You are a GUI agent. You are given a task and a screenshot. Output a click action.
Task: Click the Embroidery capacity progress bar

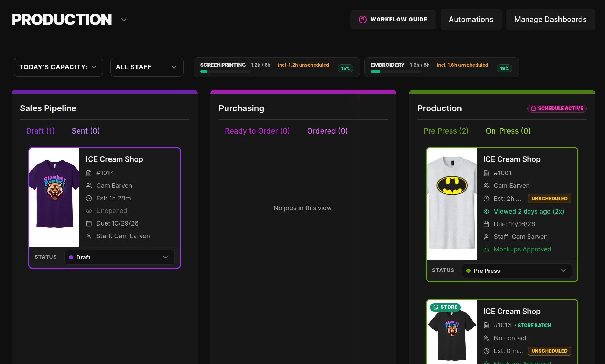click(396, 72)
